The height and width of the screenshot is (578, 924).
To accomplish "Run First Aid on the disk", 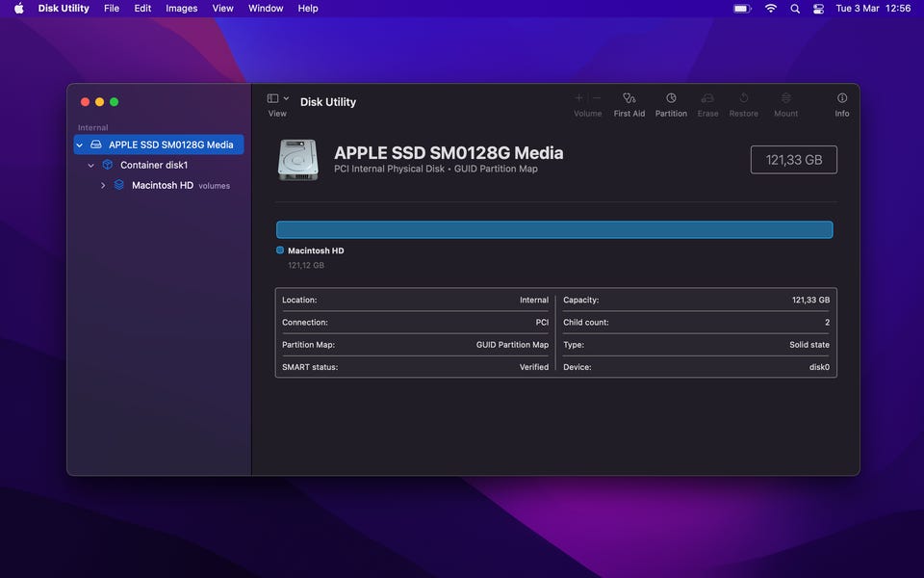I will 629,104.
